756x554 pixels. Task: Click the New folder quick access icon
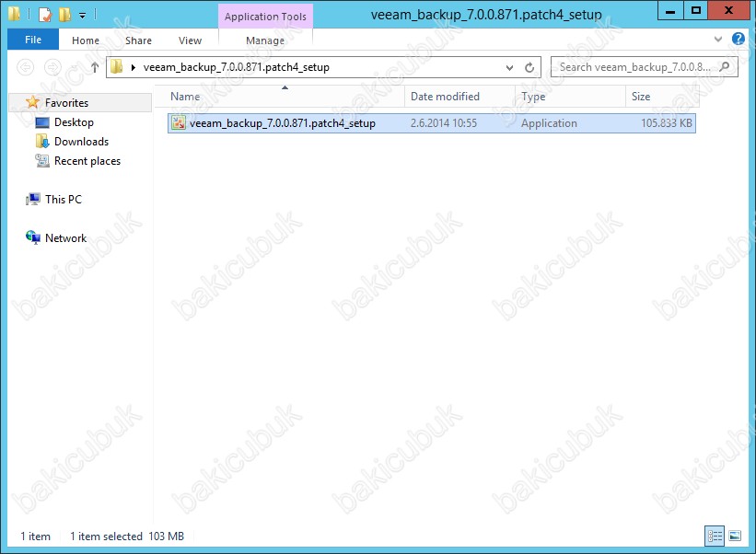(x=64, y=15)
